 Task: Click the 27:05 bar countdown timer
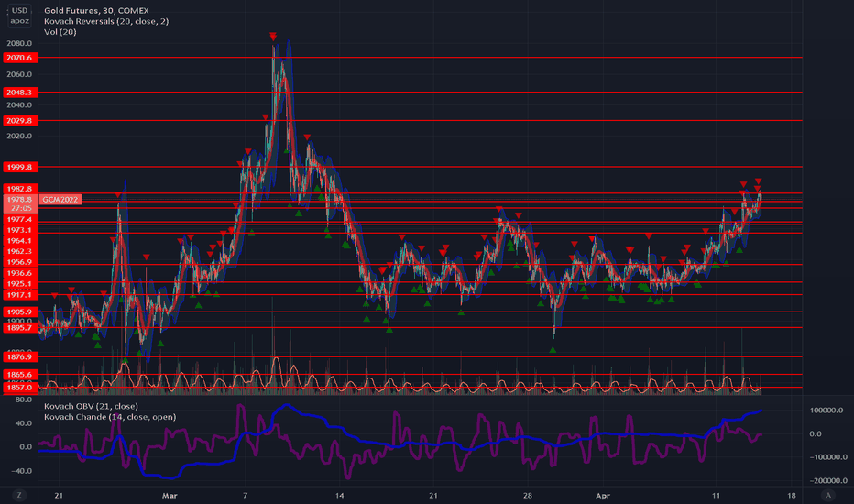(x=21, y=209)
